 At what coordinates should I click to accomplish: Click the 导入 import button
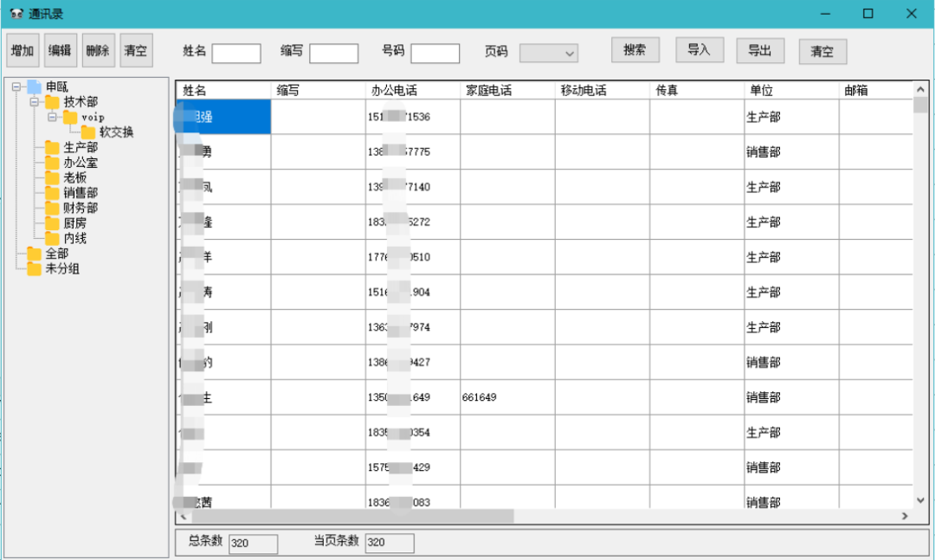[x=699, y=50]
